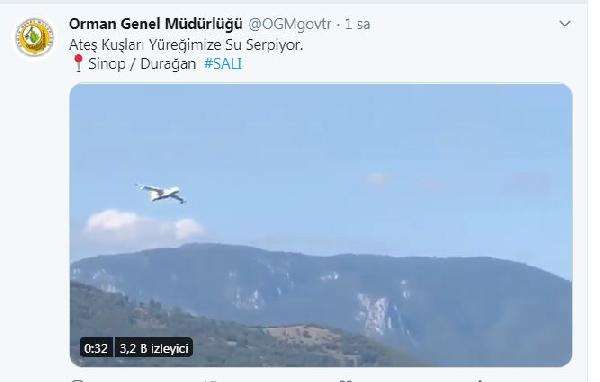Viewport: 600px width, 382px height.
Task: Click the red location pin emoji
Action: [x=78, y=63]
